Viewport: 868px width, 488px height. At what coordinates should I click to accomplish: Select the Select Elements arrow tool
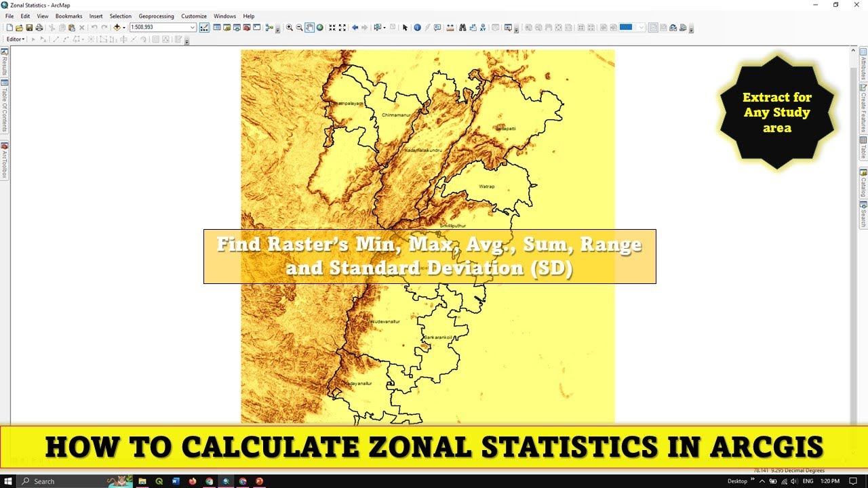pyautogui.click(x=405, y=28)
